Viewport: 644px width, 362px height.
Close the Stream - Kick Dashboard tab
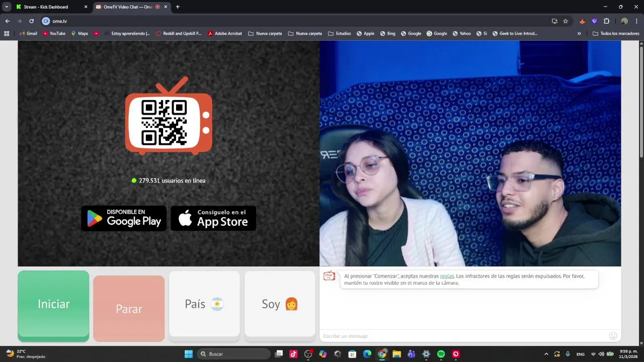click(x=86, y=7)
